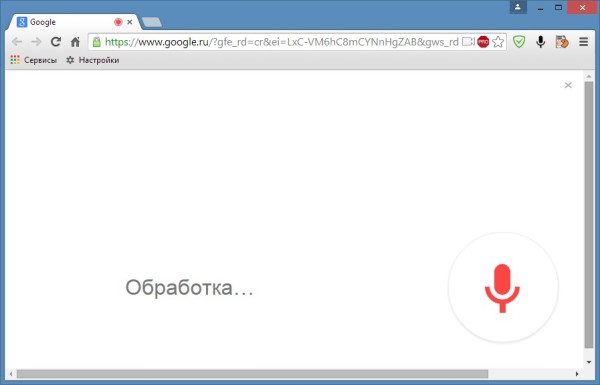Click the scroll down arrow

[589, 362]
